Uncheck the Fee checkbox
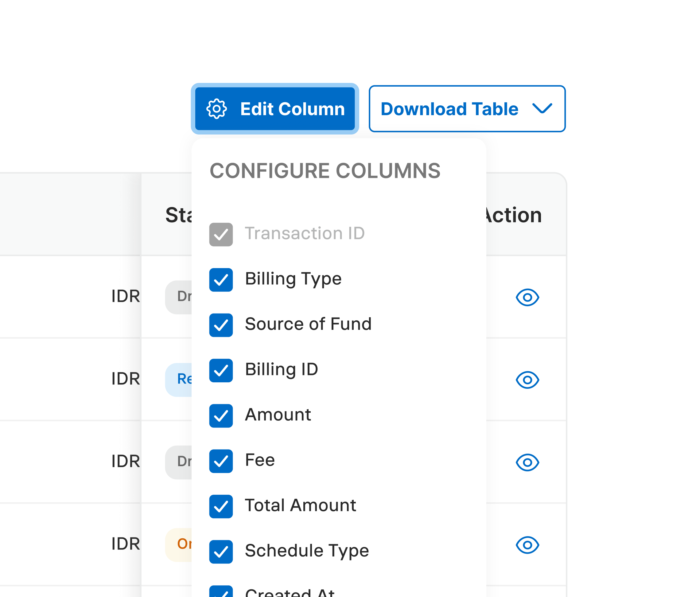This screenshot has height=597, width=700. click(221, 461)
